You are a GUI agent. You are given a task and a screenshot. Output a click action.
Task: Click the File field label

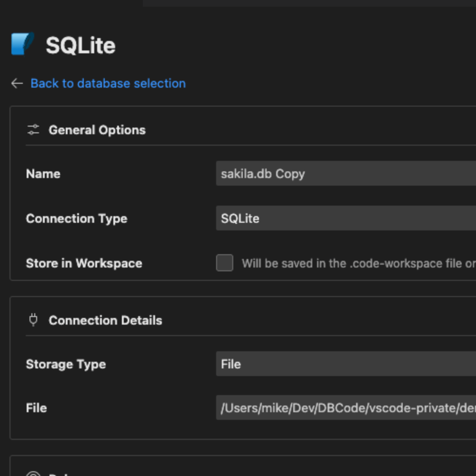[x=36, y=408]
